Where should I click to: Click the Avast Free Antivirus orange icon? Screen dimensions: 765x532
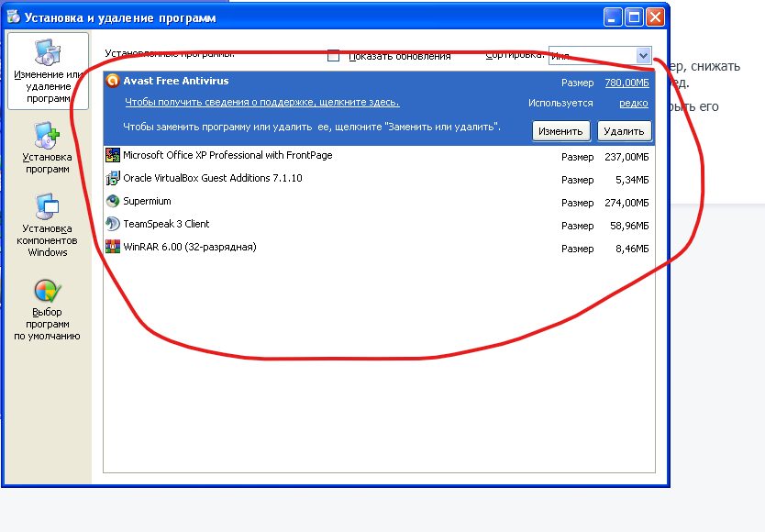(x=113, y=81)
